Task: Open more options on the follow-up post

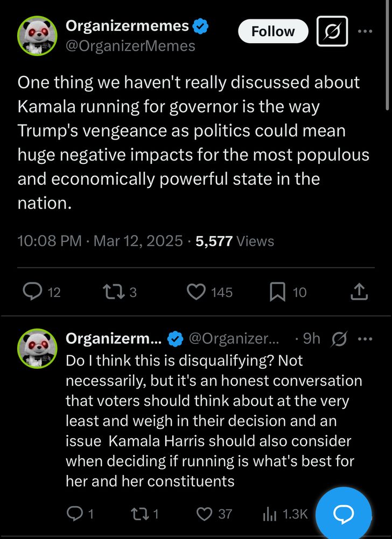Action: click(x=365, y=338)
